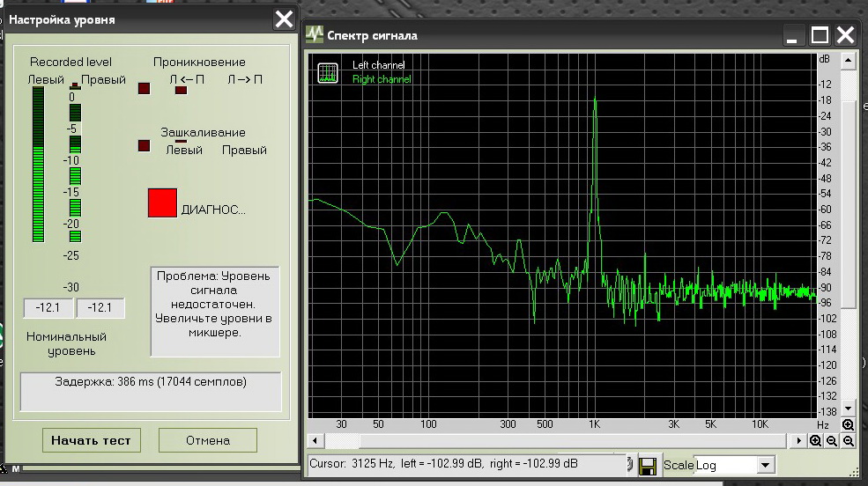
Task: Click the horizontal scrollbar right arrow
Action: coord(798,441)
